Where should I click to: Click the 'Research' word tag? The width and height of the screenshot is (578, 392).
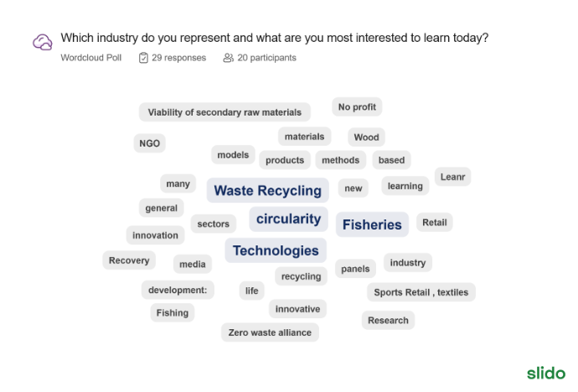click(x=388, y=320)
